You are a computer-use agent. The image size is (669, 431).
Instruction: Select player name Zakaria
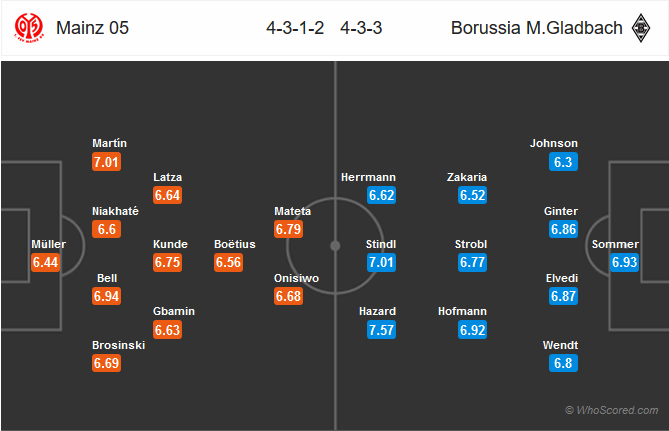pyautogui.click(x=467, y=177)
